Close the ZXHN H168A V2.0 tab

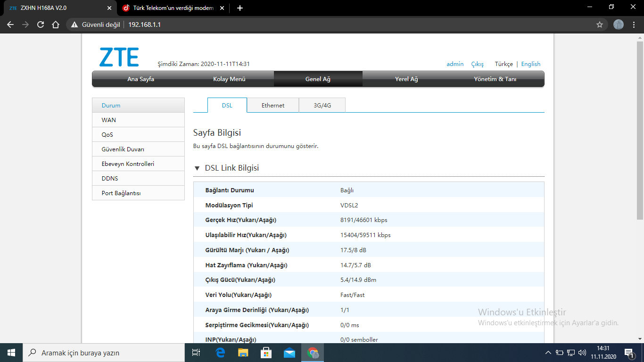(109, 8)
